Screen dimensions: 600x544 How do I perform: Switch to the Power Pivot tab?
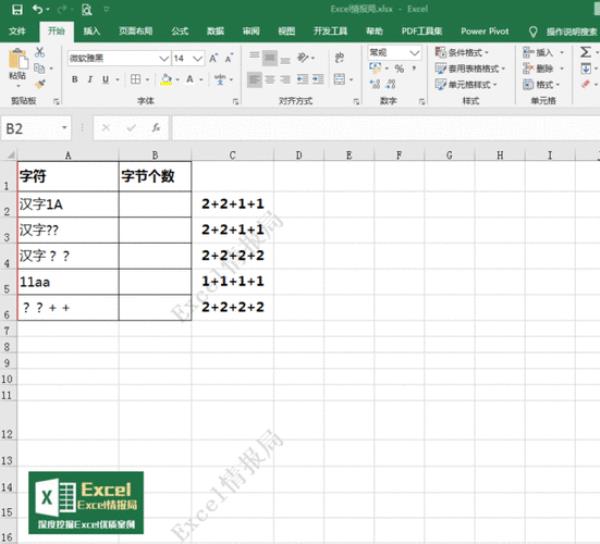point(484,31)
